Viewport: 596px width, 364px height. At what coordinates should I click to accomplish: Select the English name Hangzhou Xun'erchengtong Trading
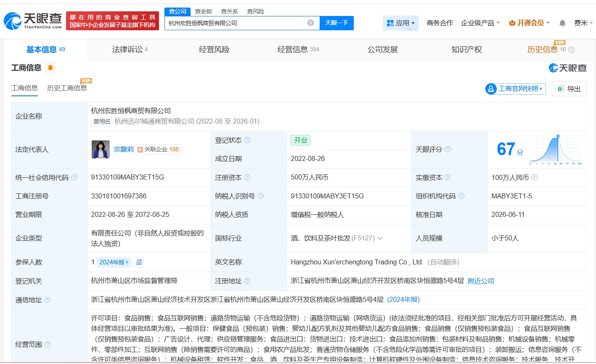357,262
